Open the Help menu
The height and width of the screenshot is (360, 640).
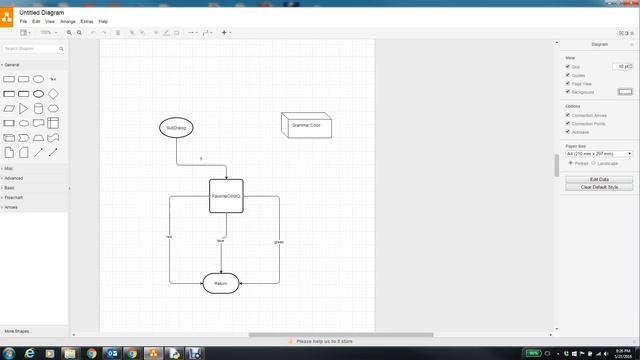point(103,21)
